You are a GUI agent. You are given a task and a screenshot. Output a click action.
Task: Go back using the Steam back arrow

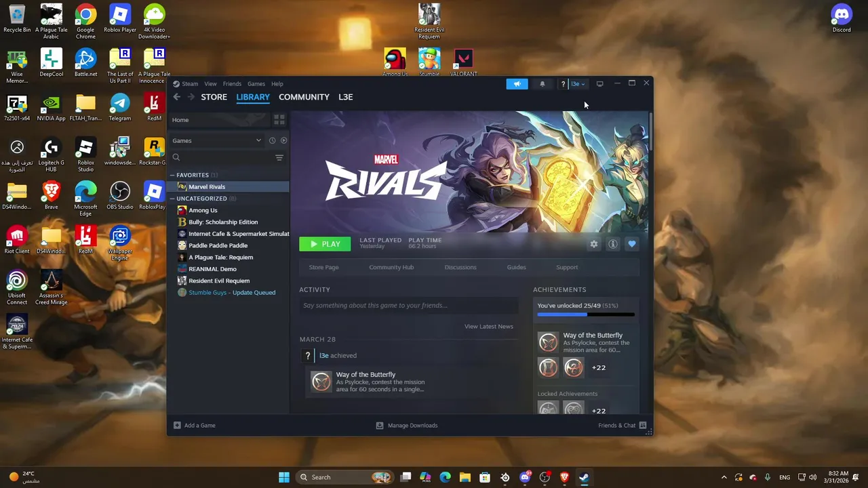click(x=176, y=97)
